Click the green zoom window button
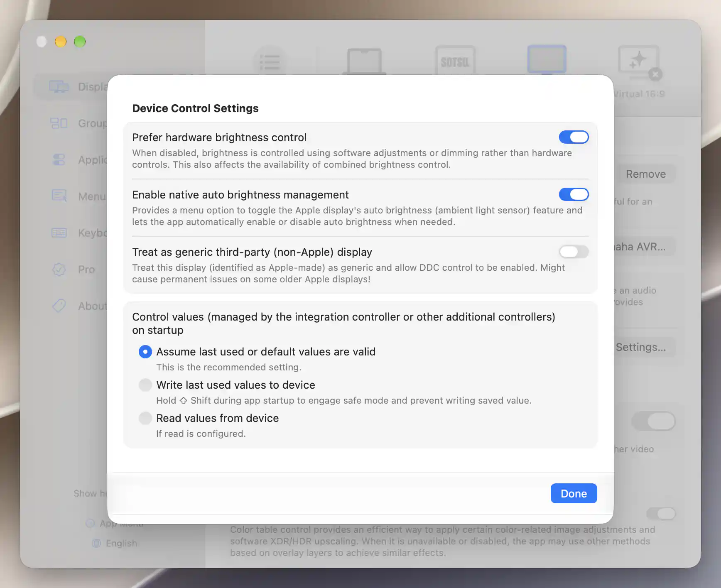The image size is (721, 588). click(80, 42)
